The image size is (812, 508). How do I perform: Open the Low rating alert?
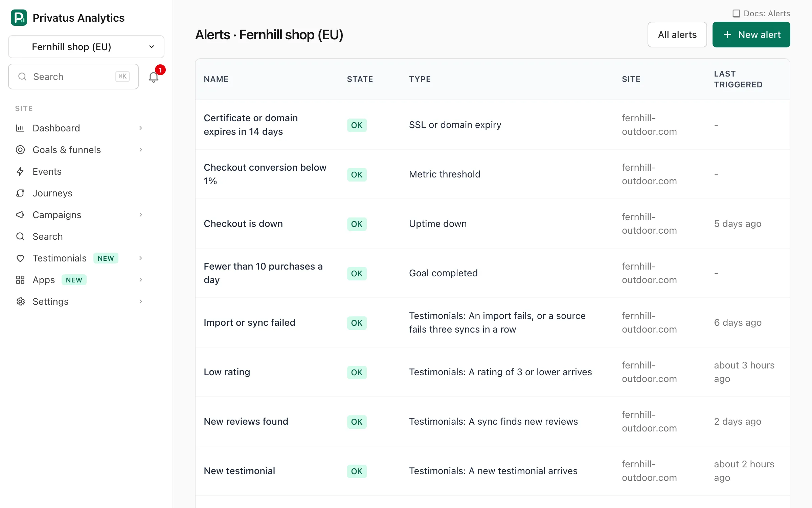[227, 372]
